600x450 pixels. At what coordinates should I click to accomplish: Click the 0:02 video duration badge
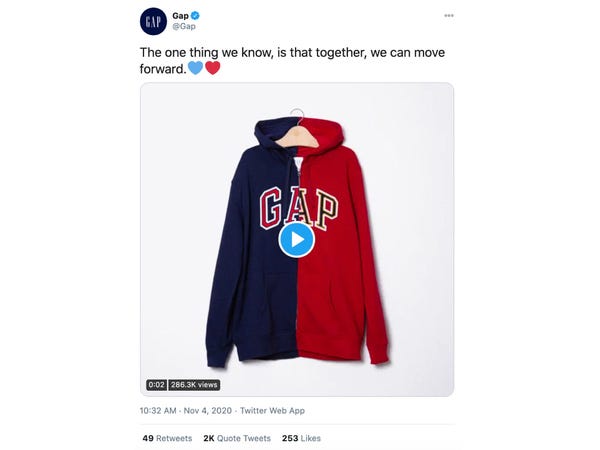pos(156,385)
